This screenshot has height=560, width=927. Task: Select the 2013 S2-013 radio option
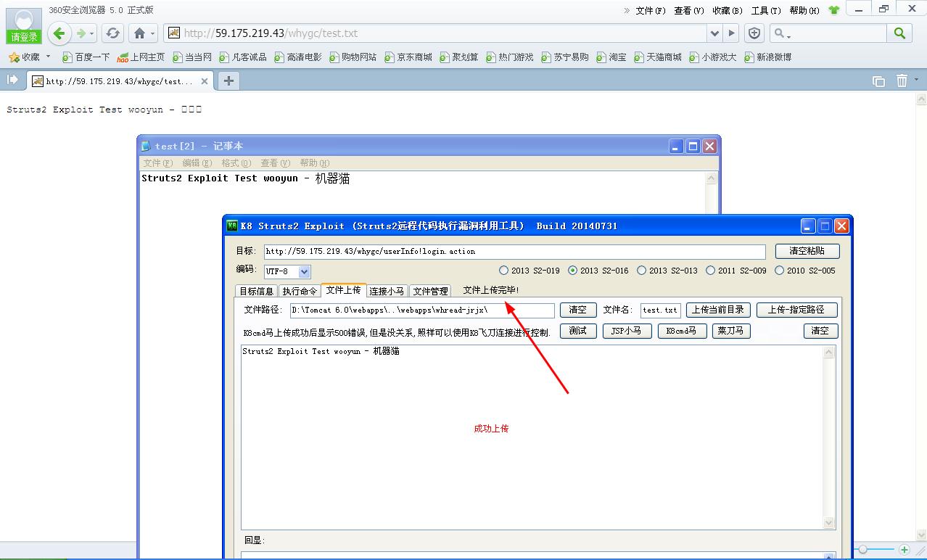click(667, 271)
